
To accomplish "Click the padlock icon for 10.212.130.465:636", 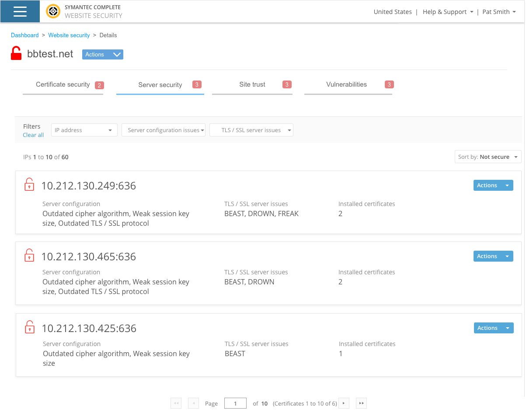I will pyautogui.click(x=29, y=255).
